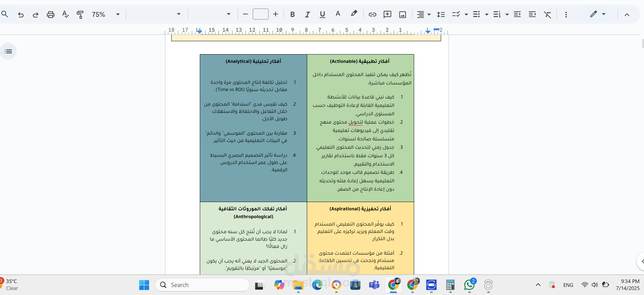Click the Aspirational ideas table heading
Viewport: 644px width, 295px height.
[x=360, y=209]
